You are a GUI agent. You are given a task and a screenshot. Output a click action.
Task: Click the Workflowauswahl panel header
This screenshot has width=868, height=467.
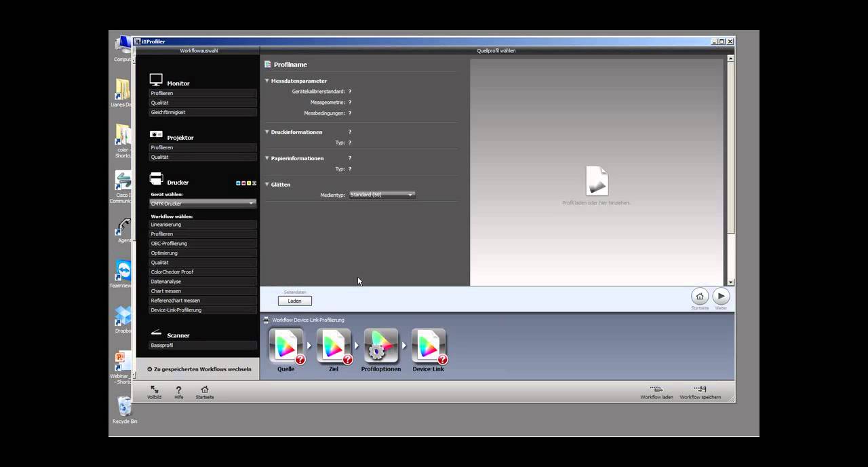pos(198,50)
